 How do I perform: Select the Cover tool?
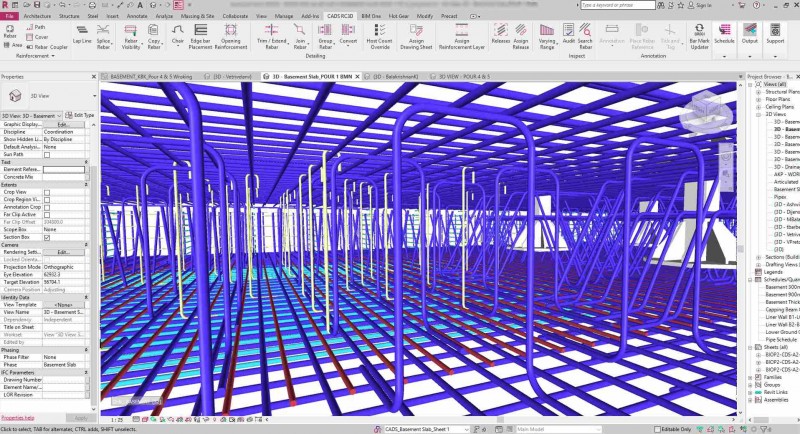click(37, 37)
